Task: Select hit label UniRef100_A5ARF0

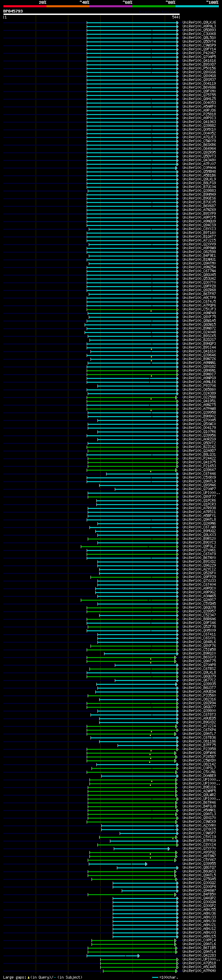Action: [199, 106]
